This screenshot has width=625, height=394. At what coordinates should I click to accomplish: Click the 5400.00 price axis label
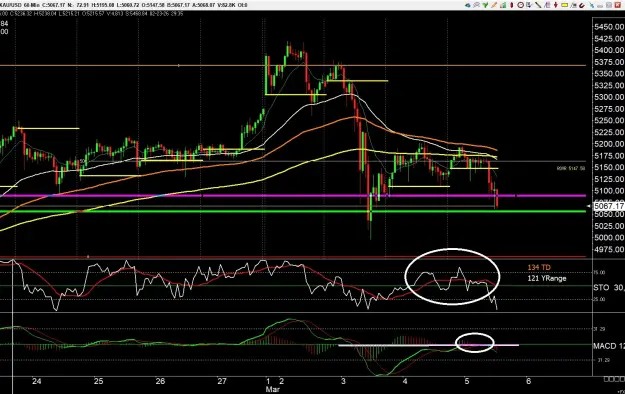click(x=609, y=50)
